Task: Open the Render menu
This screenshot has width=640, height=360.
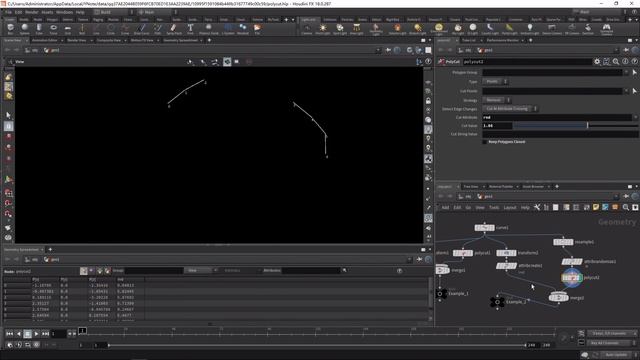Action: (31, 12)
